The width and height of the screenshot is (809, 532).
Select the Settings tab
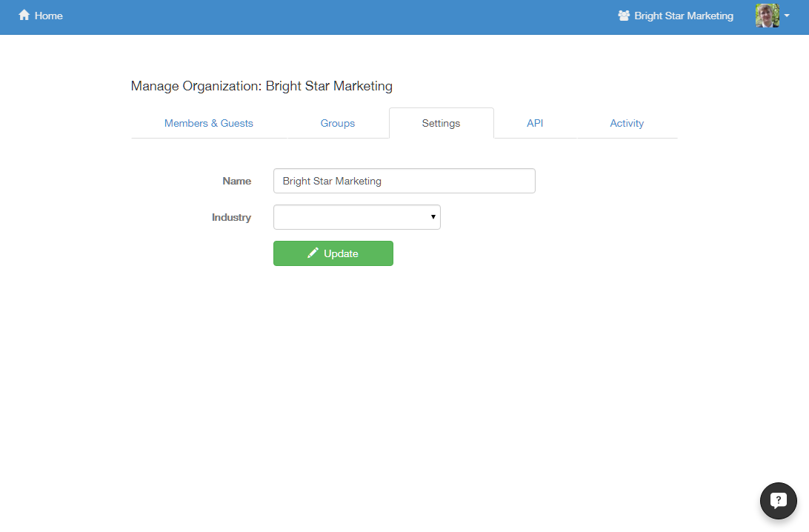441,124
